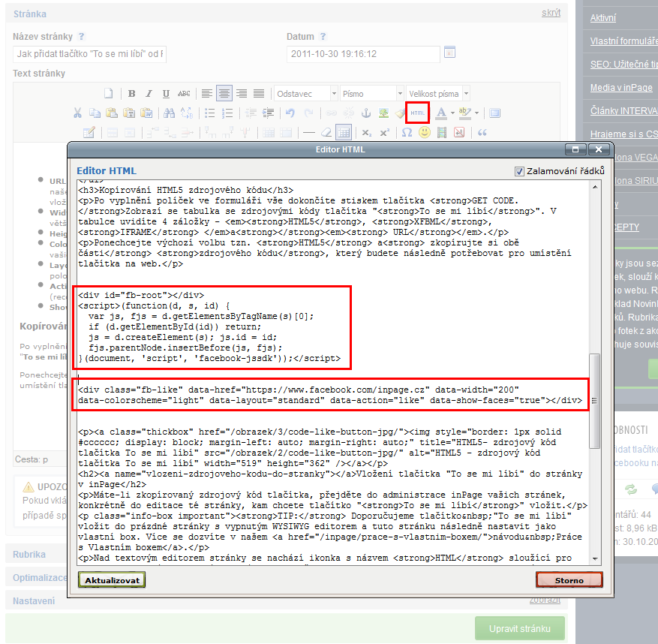This screenshot has width=658, height=644.
Task: Open the Aktivní link in right sidebar
Action: click(603, 18)
